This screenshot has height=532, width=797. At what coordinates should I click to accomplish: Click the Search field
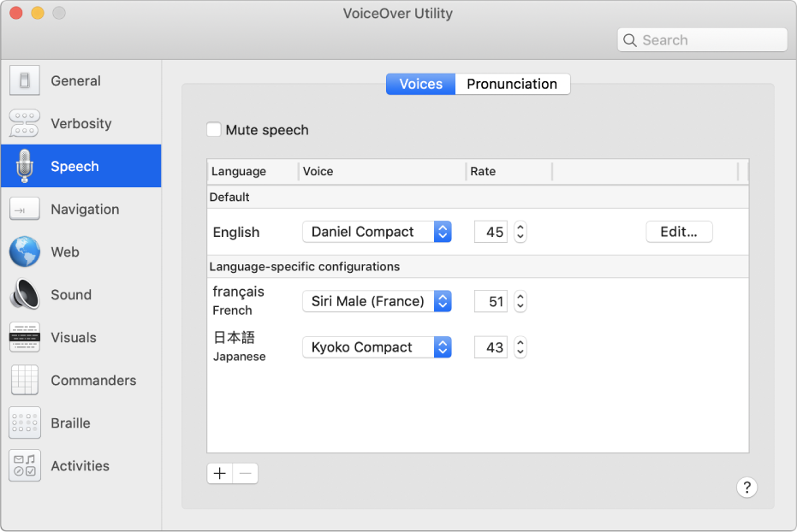[x=702, y=40]
